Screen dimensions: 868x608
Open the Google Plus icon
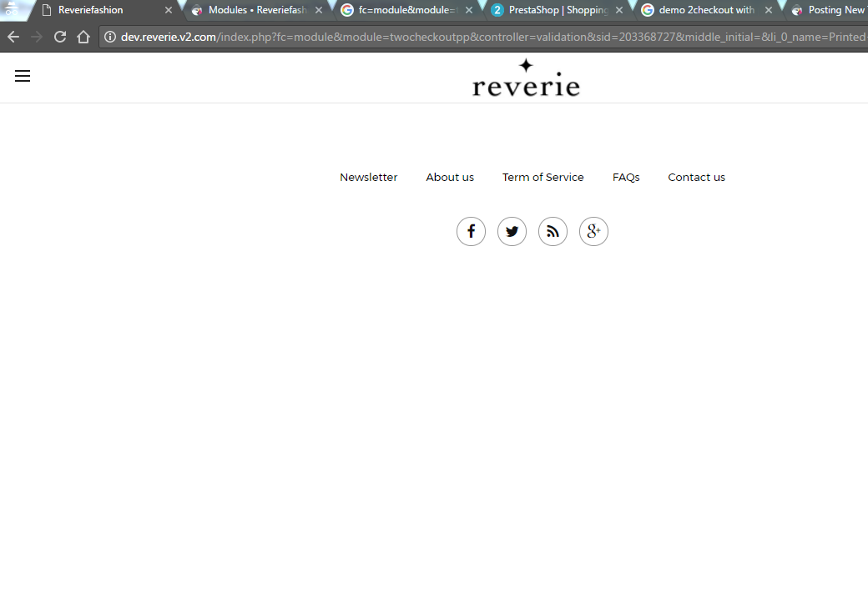tap(593, 231)
